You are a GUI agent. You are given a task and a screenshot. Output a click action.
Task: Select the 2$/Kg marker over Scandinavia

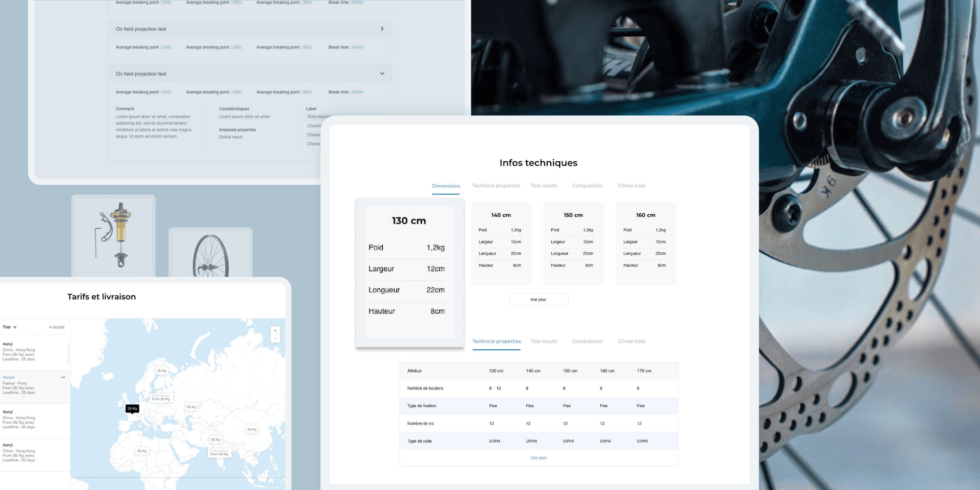[162, 371]
